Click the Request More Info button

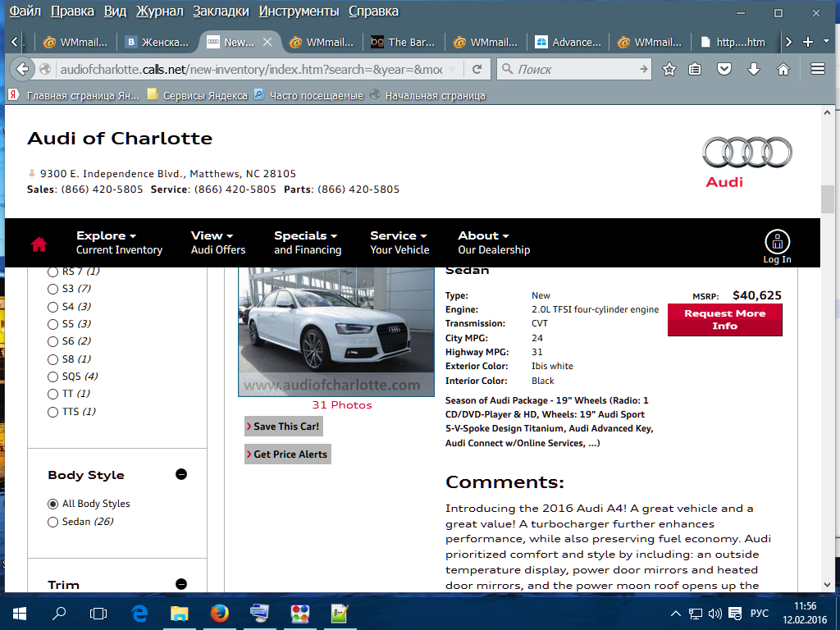(725, 320)
